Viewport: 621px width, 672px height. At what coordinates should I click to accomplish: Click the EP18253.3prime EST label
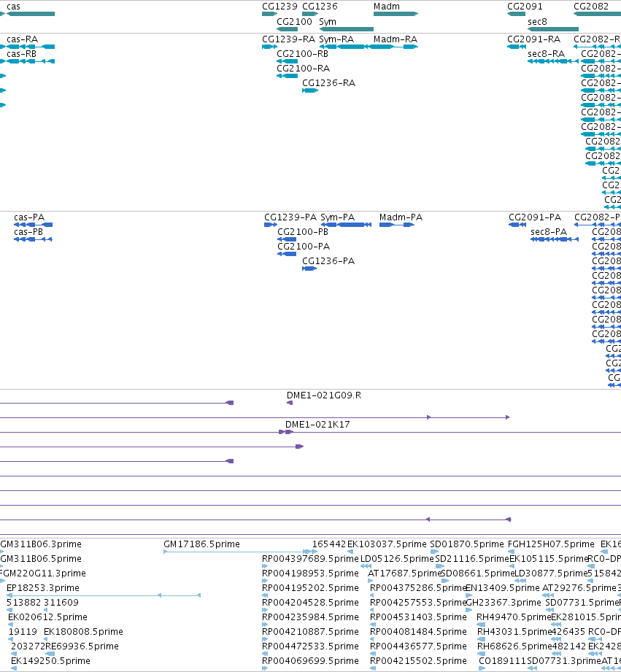tap(43, 588)
